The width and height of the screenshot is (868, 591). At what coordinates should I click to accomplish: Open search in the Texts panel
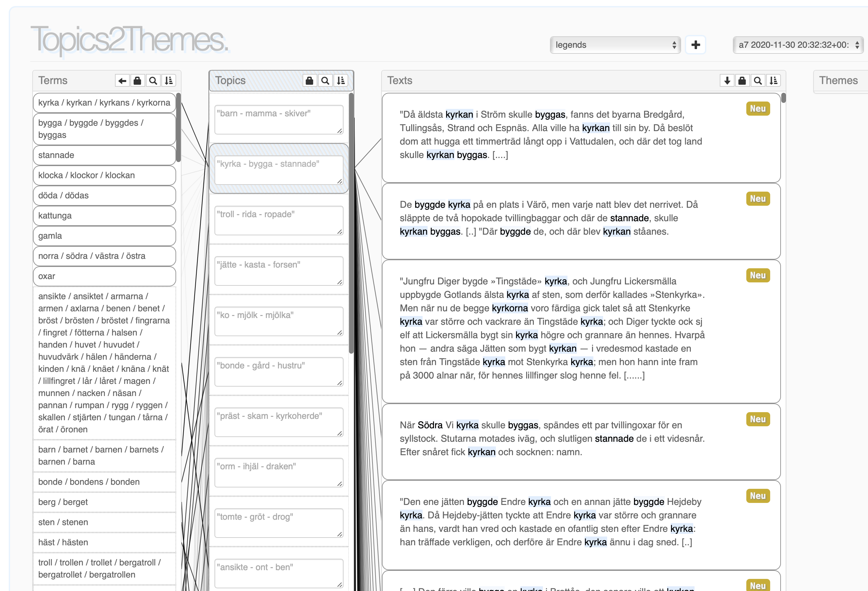[x=758, y=81]
